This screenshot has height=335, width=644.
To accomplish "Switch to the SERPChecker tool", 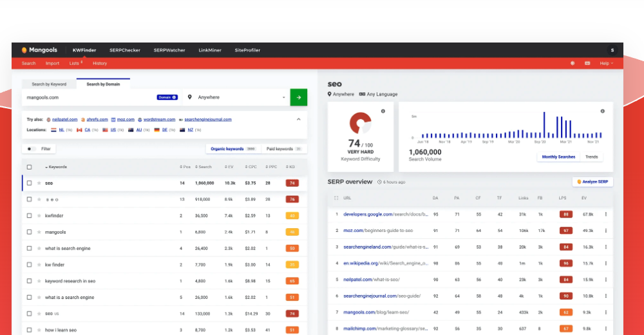I will tap(125, 50).
